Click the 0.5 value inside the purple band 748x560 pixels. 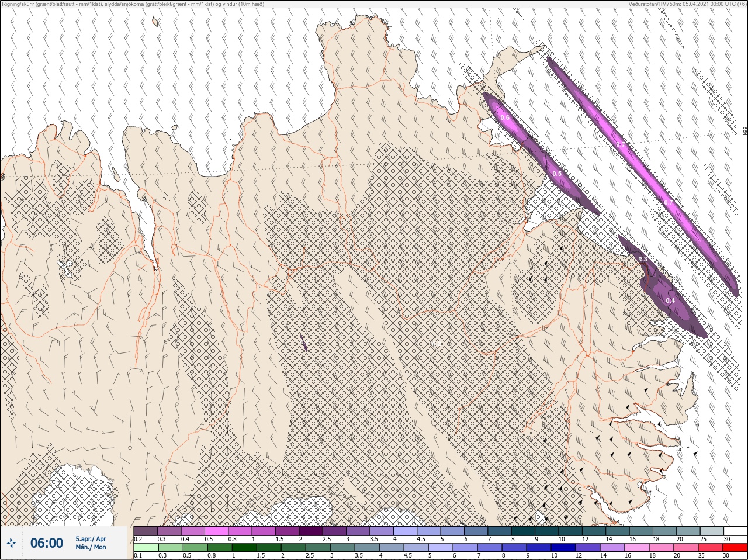557,174
